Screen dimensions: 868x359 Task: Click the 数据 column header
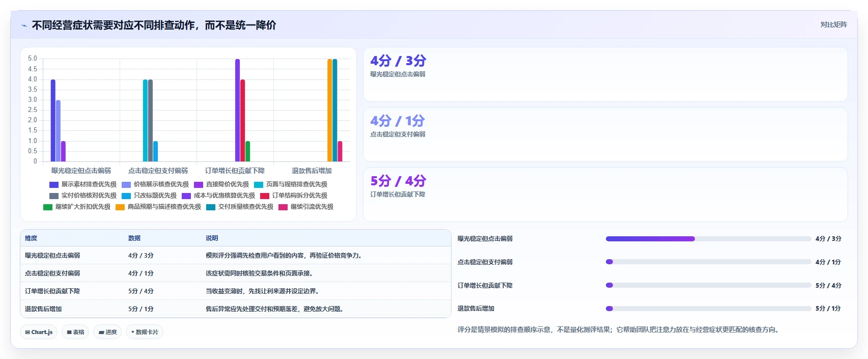click(134, 238)
